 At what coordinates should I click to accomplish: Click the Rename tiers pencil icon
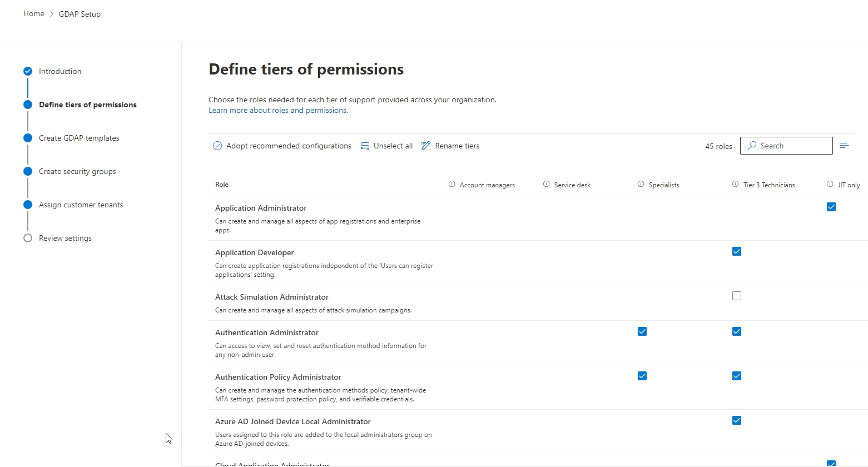click(x=426, y=146)
